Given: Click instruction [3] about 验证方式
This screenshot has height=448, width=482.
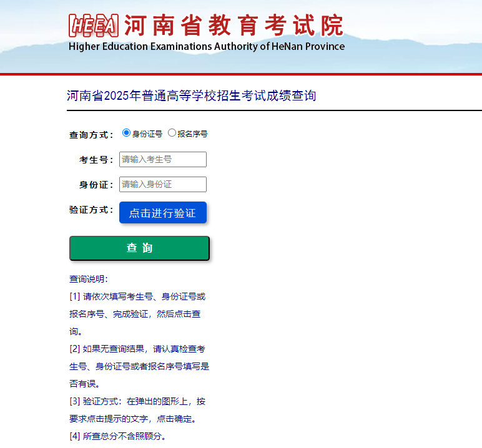Looking at the screenshot, I should point(137,410).
